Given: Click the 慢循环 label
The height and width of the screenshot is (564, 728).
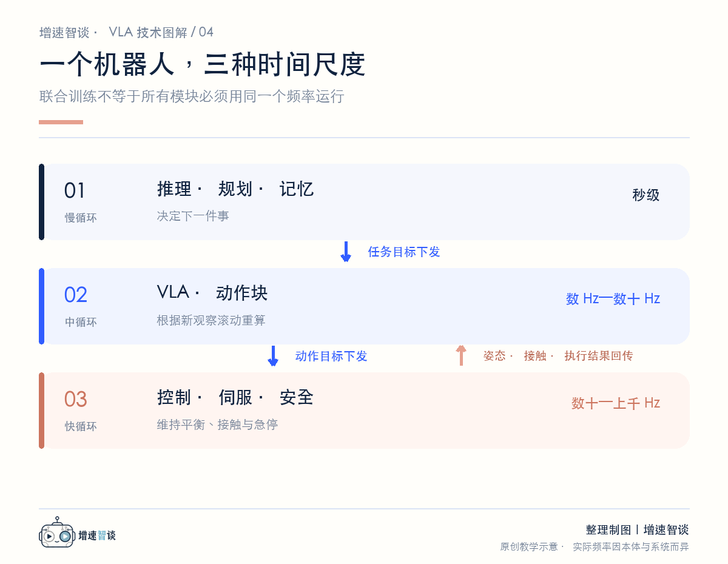Looking at the screenshot, I should (81, 218).
